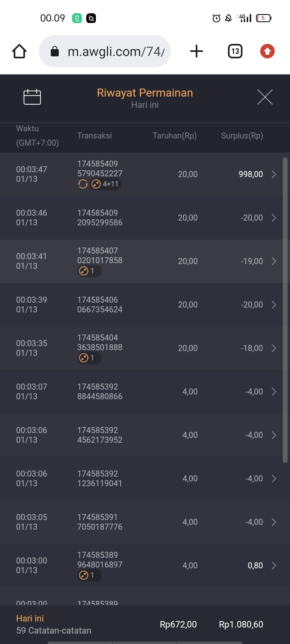Open the calendar date picker icon
Screen dimensions: 290x644
coord(32,97)
